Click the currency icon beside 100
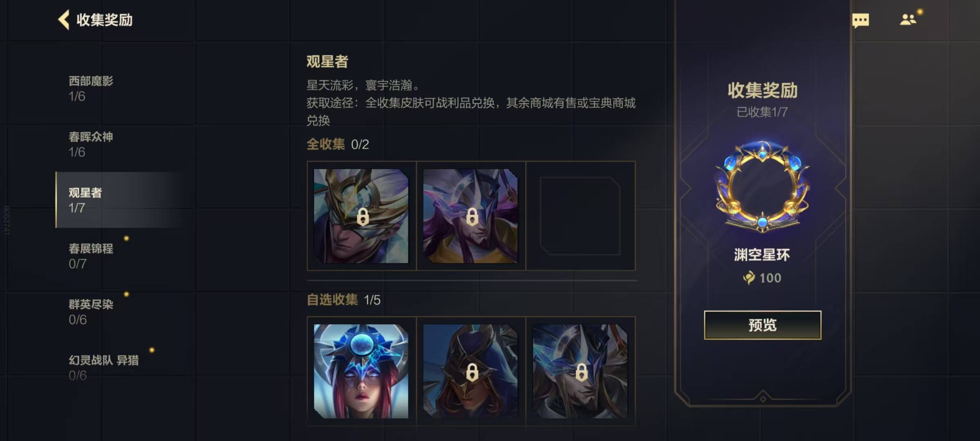The width and height of the screenshot is (980, 441). (749, 278)
